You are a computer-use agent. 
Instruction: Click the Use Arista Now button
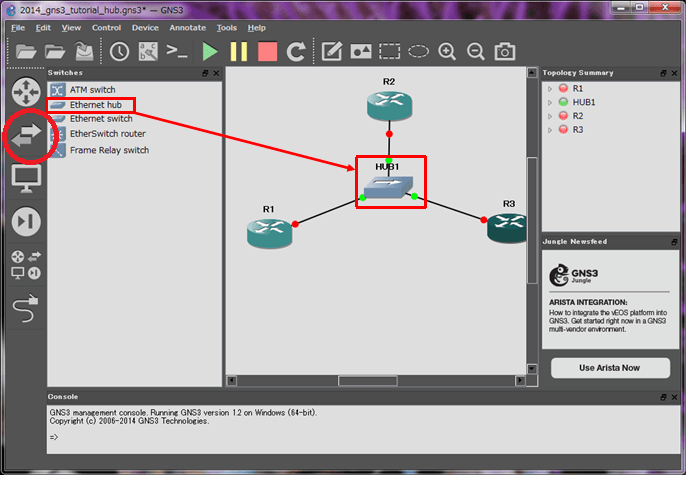610,368
